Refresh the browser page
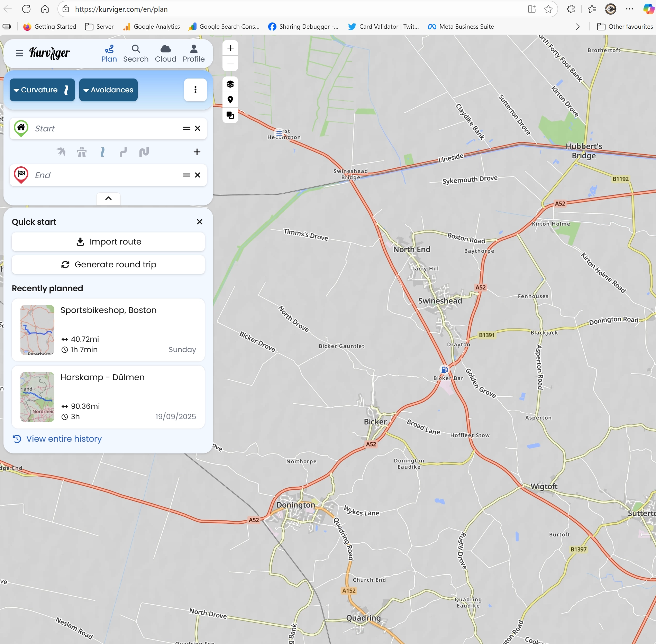The height and width of the screenshot is (644, 656). pos(26,9)
